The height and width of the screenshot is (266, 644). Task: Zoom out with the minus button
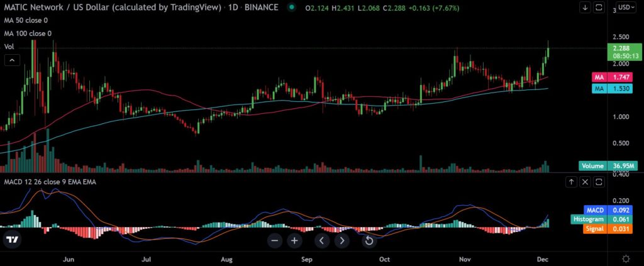coord(274,241)
